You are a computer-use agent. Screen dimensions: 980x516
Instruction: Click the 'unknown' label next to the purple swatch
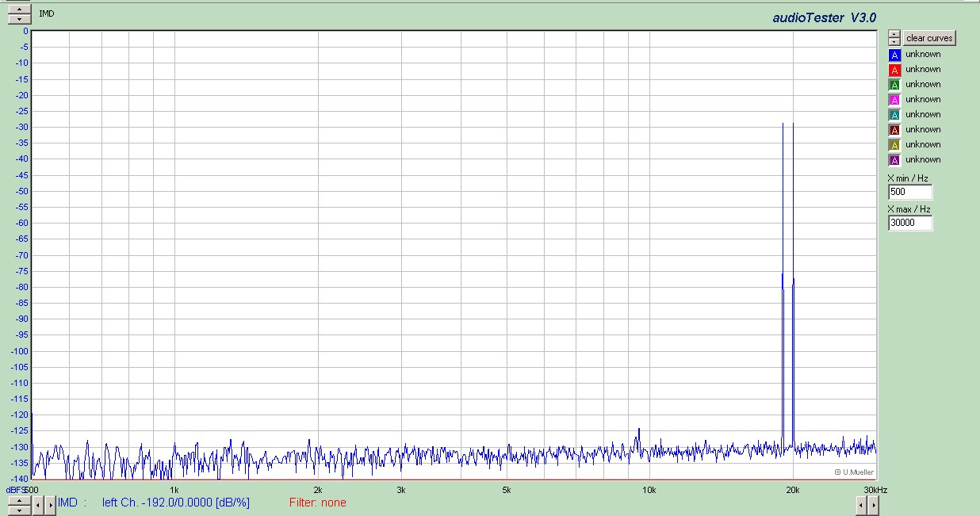923,159
